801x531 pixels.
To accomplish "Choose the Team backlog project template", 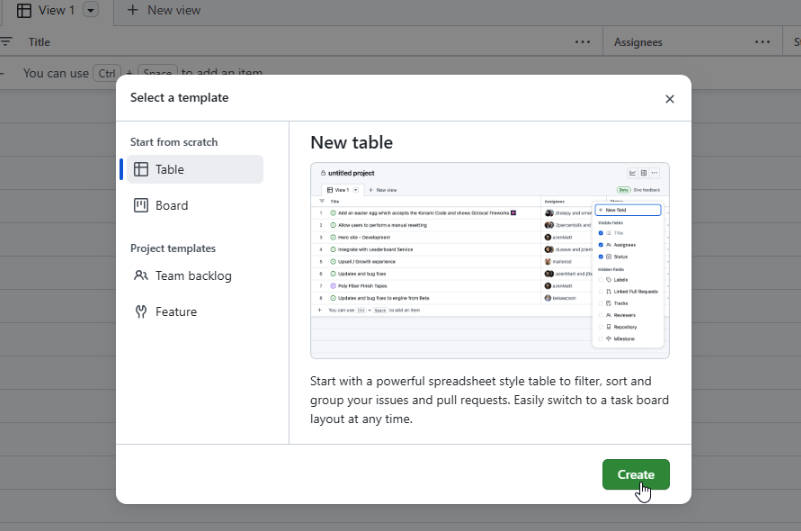I will tap(195, 276).
